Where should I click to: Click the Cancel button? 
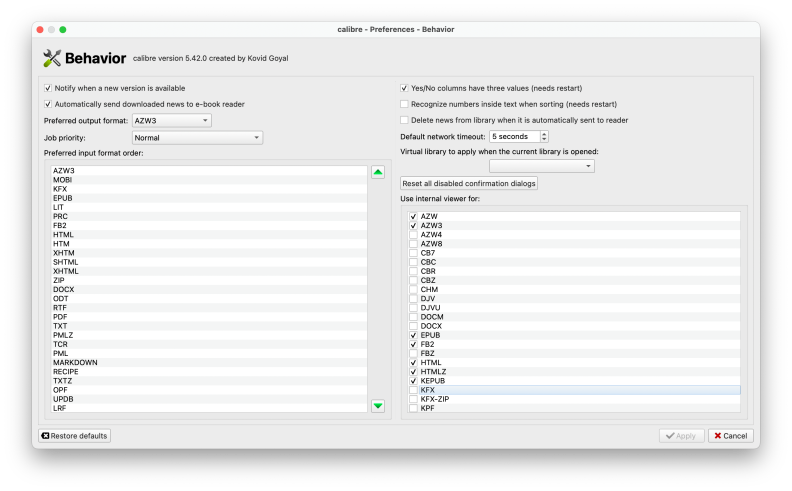coord(731,435)
